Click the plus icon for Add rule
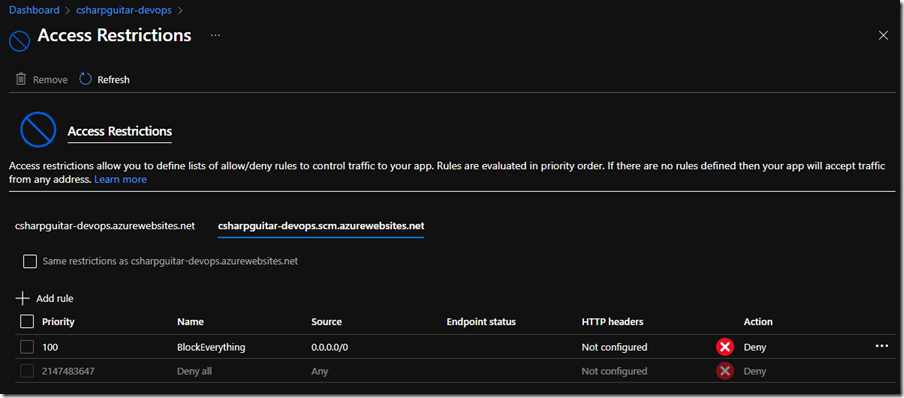The image size is (904, 398). point(22,298)
